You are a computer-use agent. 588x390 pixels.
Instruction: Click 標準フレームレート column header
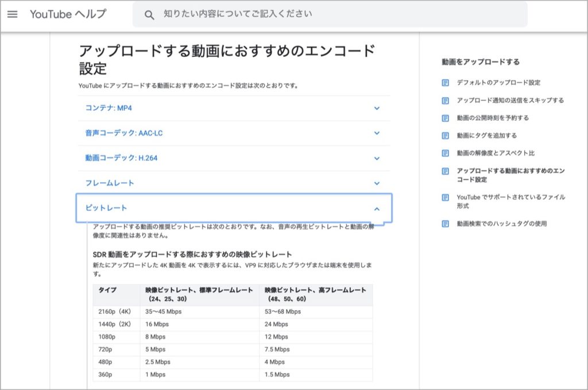(199, 295)
